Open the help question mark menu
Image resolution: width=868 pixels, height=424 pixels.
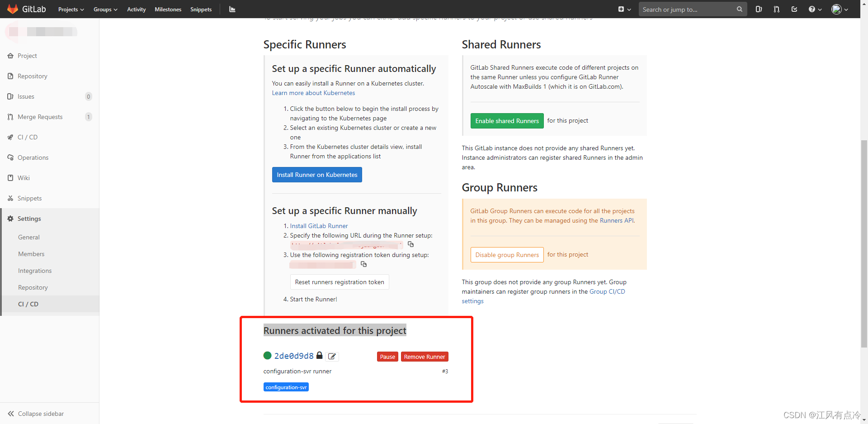point(815,9)
